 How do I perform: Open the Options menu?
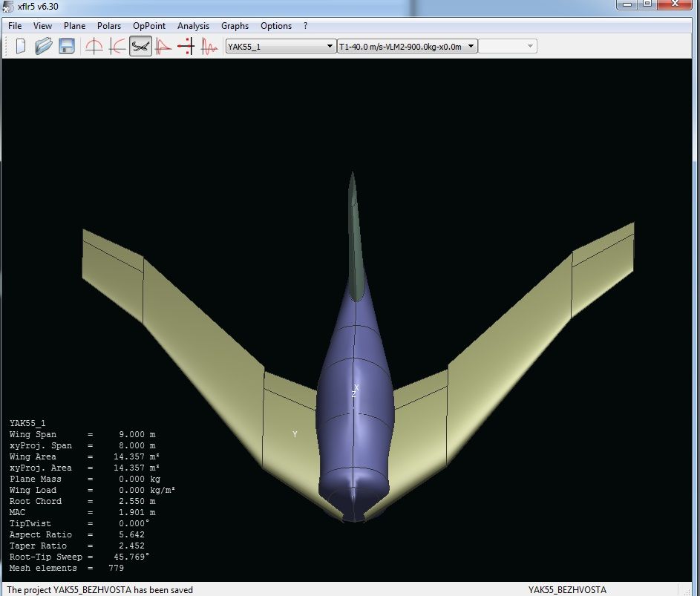click(276, 26)
